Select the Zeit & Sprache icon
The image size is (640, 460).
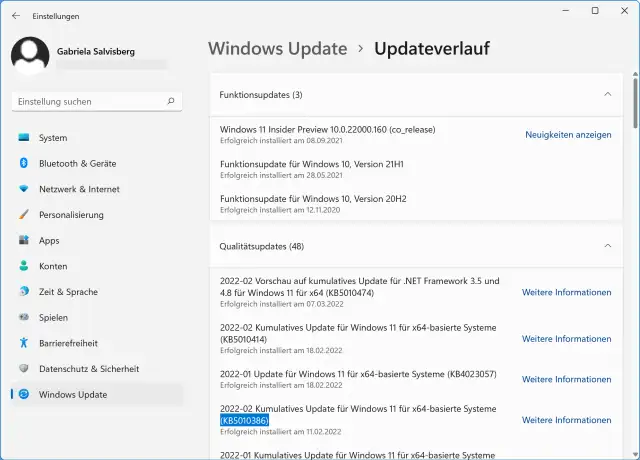[x=23, y=292]
